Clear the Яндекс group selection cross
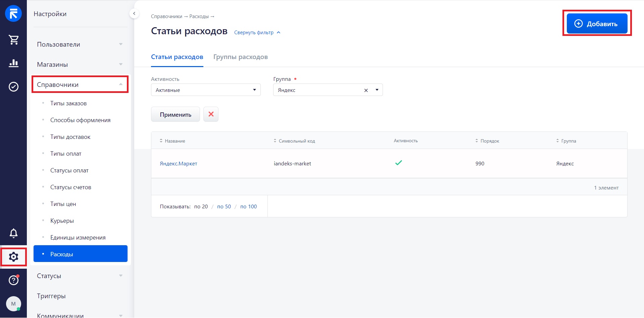Viewport: 644px width, 318px height. [366, 90]
